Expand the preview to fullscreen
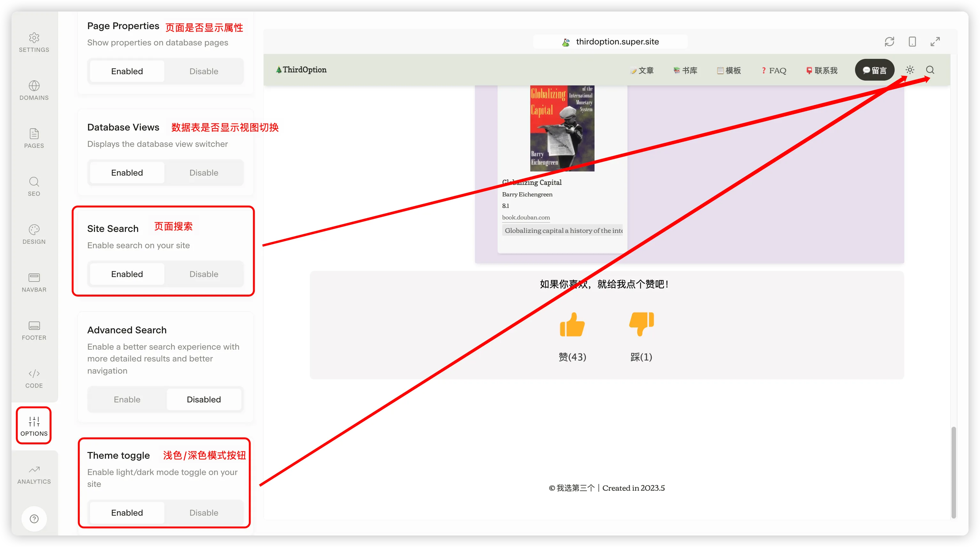980x547 pixels. [935, 42]
